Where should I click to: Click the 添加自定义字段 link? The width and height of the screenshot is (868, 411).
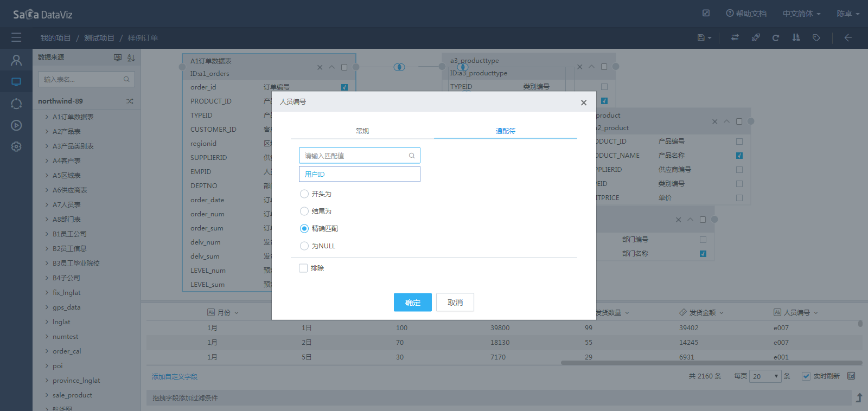[175, 376]
